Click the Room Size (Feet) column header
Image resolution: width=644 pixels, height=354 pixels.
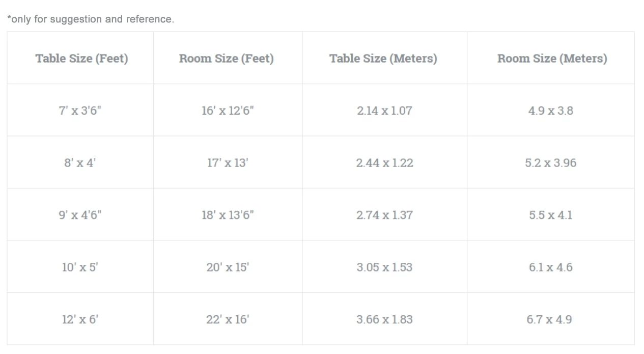(227, 59)
